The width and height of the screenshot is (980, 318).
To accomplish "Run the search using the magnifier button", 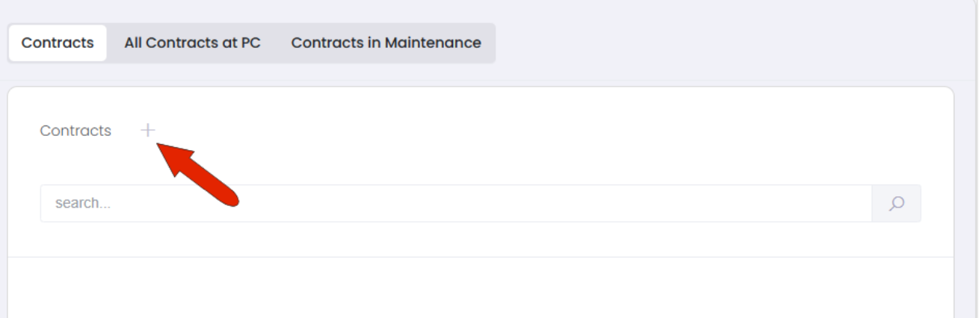I will point(896,203).
